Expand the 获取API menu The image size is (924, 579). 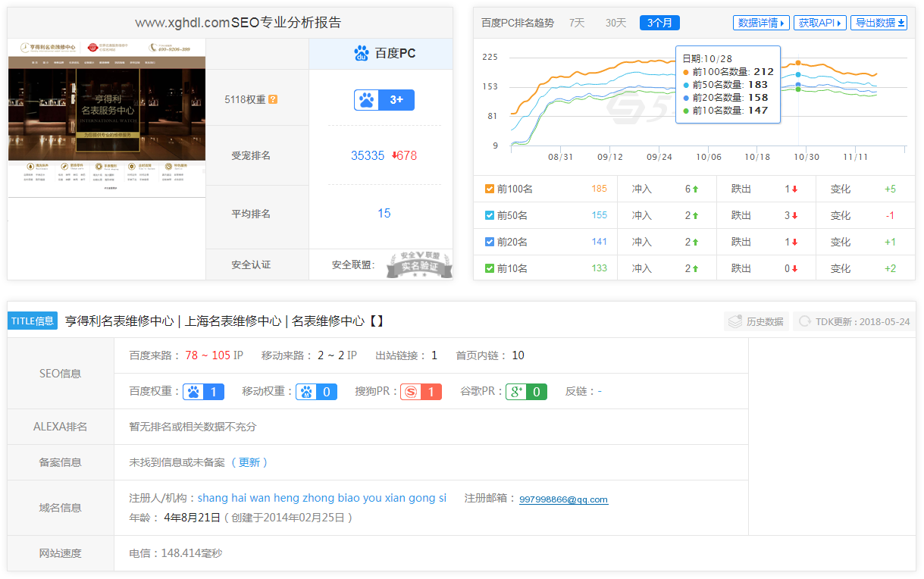tap(819, 23)
